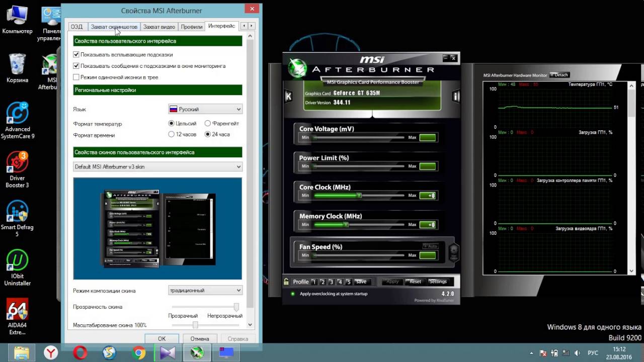Click the РУС language indicator
Image resolution: width=644 pixels, height=362 pixels.
pos(593,353)
